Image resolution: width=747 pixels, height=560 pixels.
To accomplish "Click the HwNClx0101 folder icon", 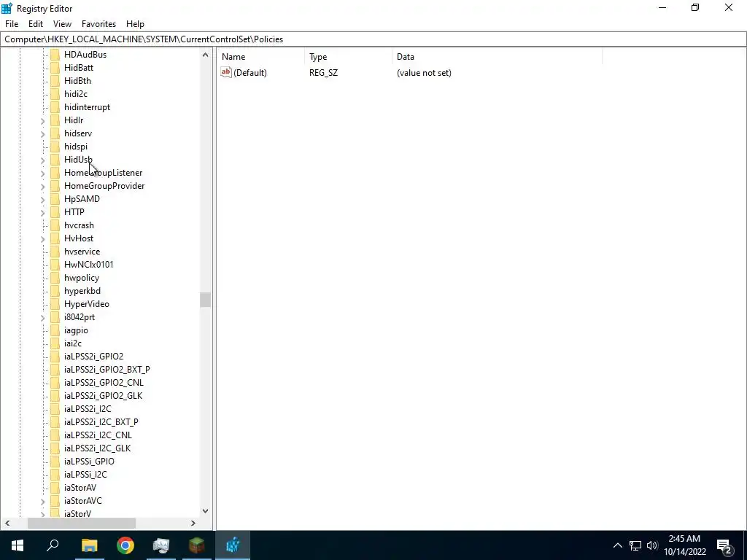I will point(55,264).
